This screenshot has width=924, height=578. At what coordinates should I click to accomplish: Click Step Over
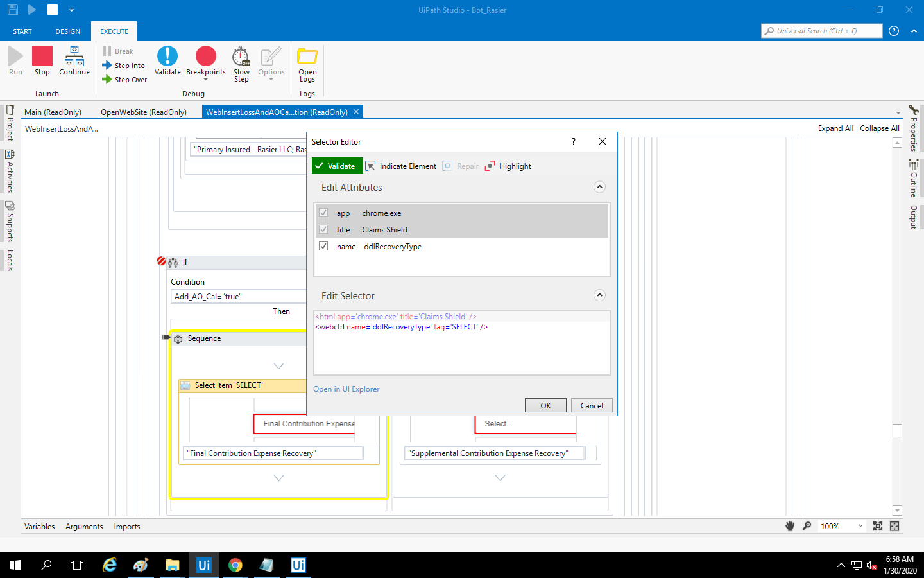coord(124,80)
